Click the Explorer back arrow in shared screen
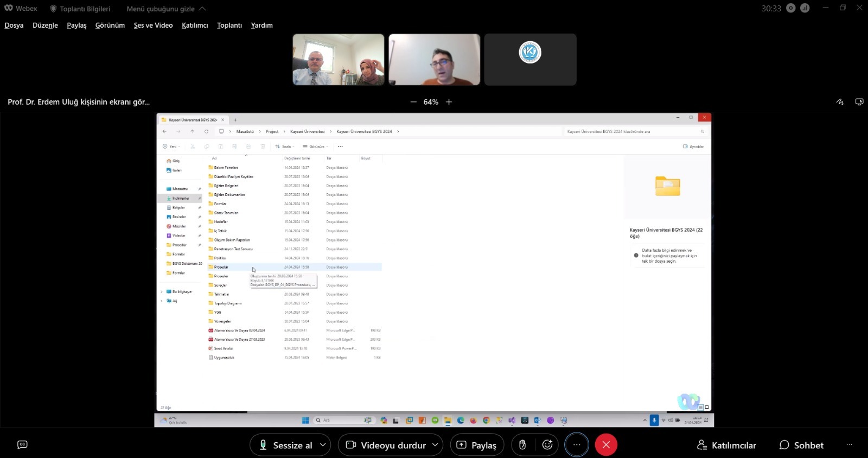868x458 pixels. [164, 131]
